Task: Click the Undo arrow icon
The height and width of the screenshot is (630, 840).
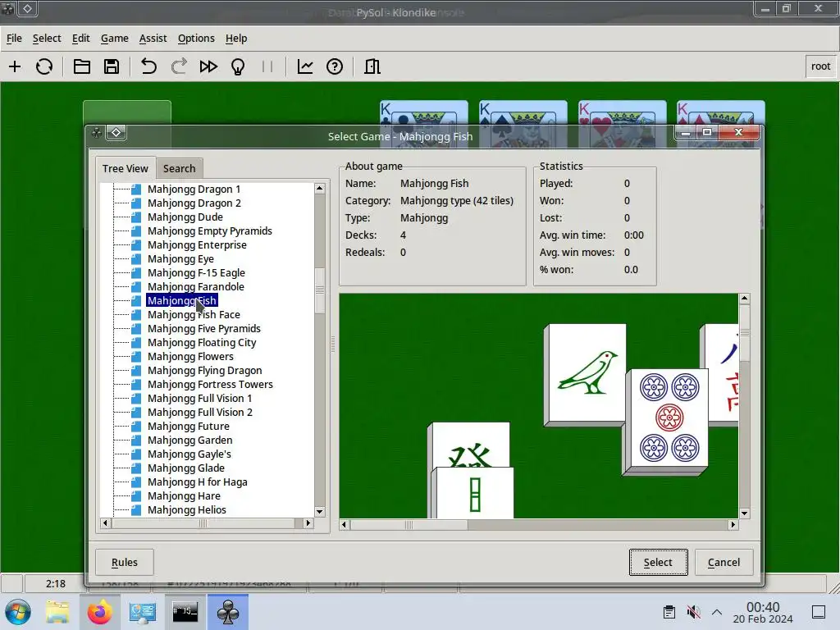Action: (x=149, y=66)
